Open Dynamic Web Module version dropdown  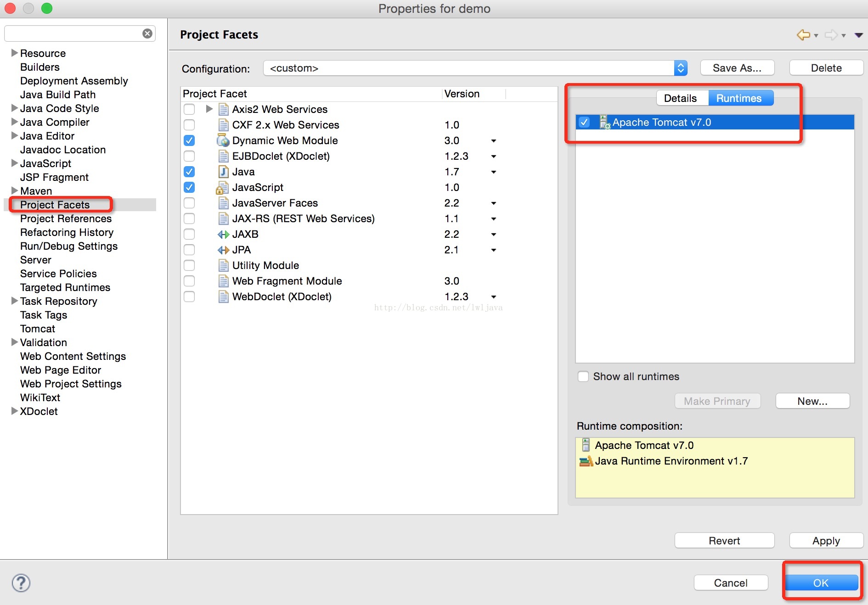494,141
